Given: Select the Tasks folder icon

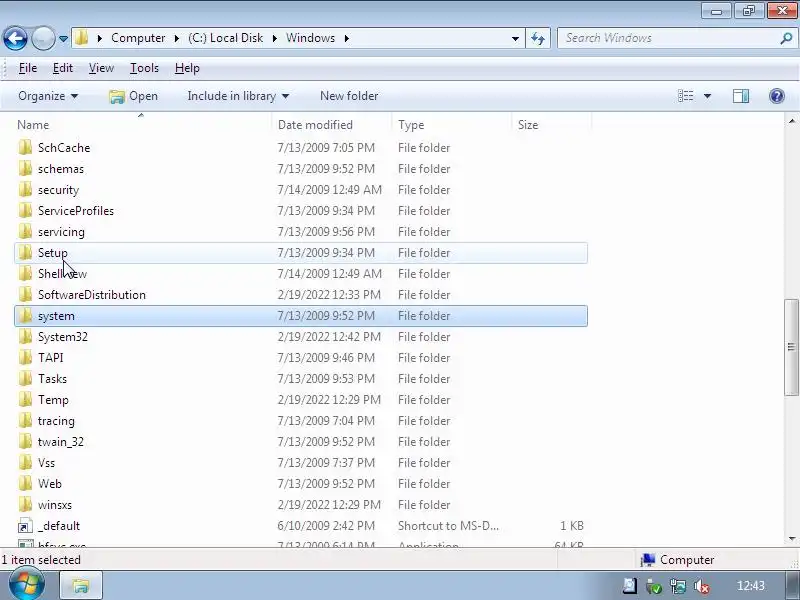Looking at the screenshot, I should tap(25, 379).
